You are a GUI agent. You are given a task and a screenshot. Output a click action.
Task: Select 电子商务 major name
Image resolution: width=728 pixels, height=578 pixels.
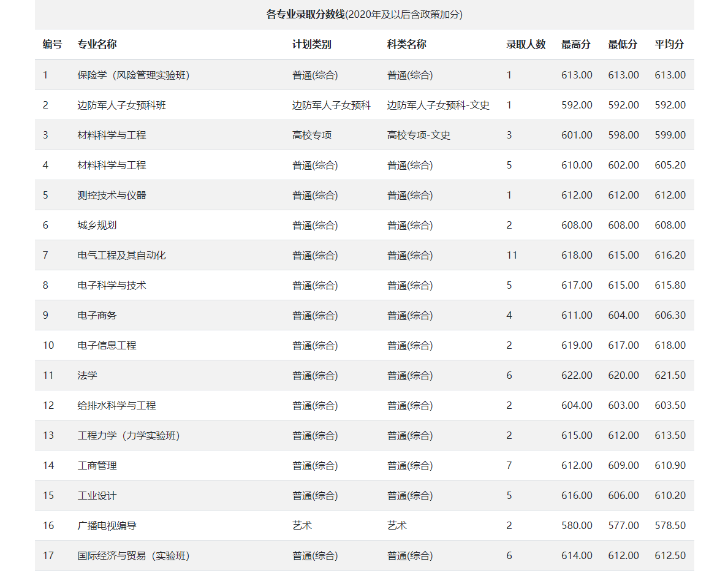tap(97, 316)
